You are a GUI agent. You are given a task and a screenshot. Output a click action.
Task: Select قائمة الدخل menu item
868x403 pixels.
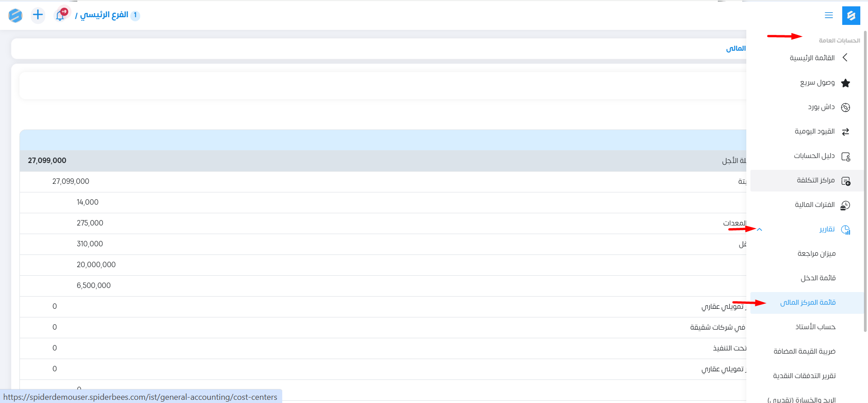pyautogui.click(x=818, y=278)
